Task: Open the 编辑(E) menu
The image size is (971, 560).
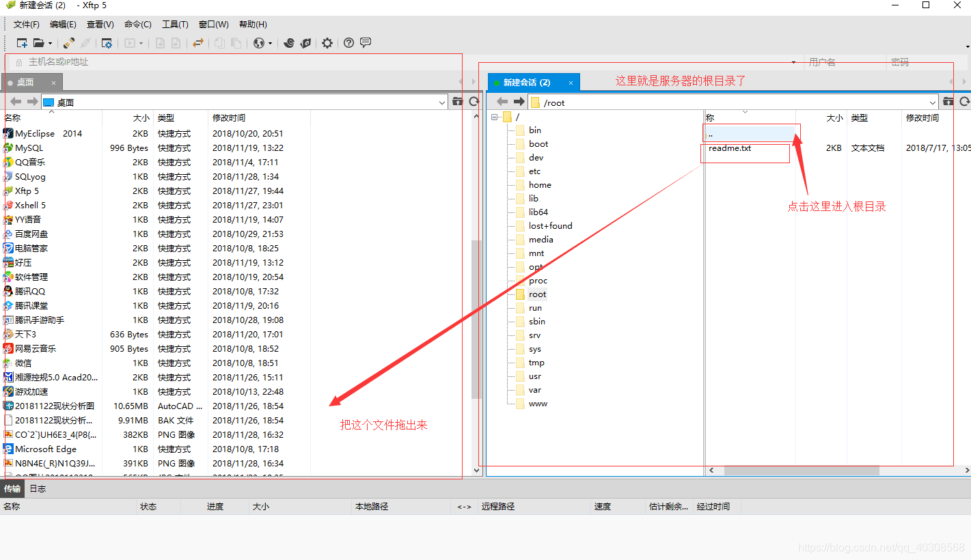Action: [x=63, y=25]
